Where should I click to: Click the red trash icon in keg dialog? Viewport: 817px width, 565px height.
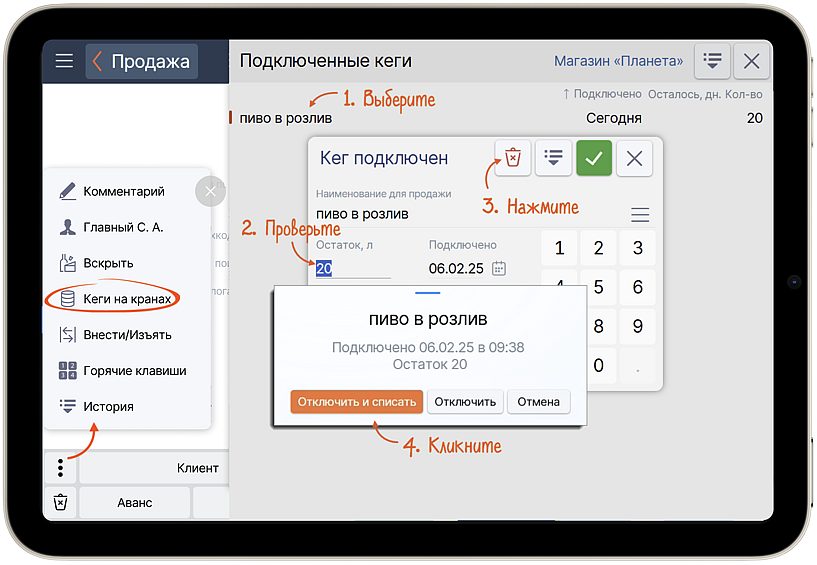(513, 158)
